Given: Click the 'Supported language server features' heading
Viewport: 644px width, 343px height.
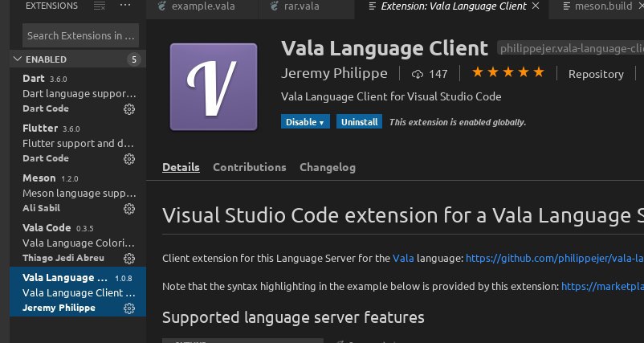Looking at the screenshot, I should 293,317.
